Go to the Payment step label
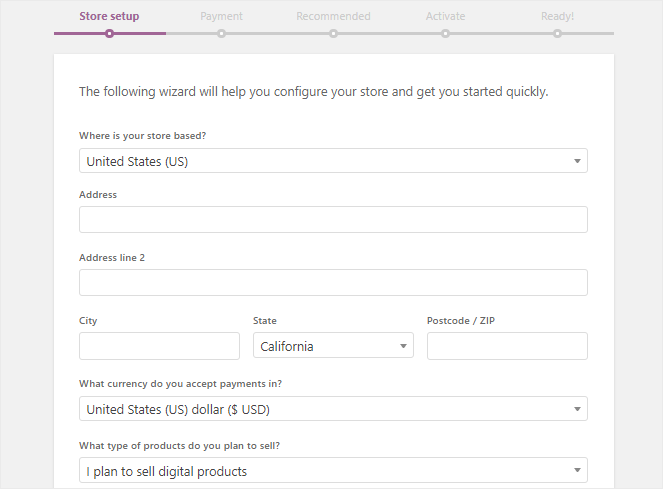The image size is (663, 489). [221, 16]
